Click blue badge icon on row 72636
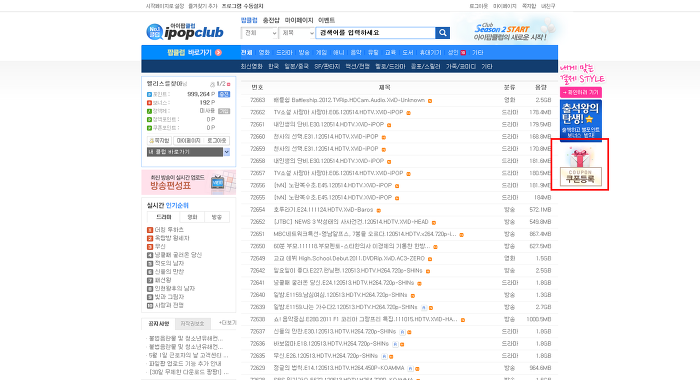This screenshot has height=380, width=700. (x=395, y=344)
